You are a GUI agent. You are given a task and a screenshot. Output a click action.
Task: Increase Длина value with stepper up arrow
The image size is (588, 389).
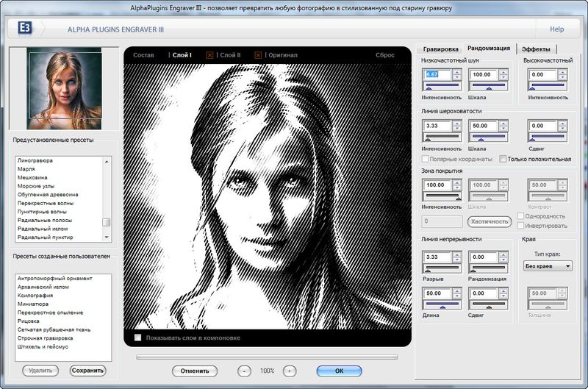click(x=456, y=290)
